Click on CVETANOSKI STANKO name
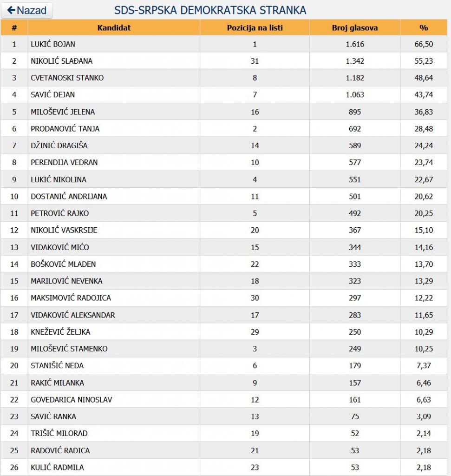 [67, 78]
